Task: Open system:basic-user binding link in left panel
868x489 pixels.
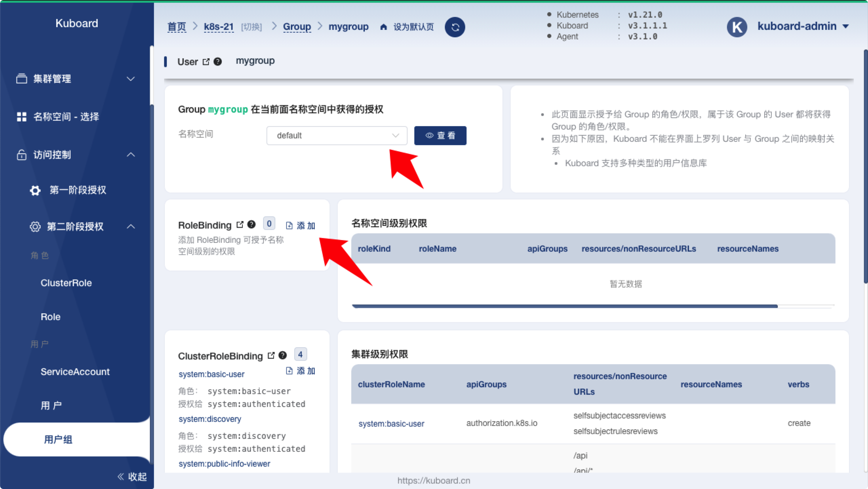Action: [x=212, y=374]
